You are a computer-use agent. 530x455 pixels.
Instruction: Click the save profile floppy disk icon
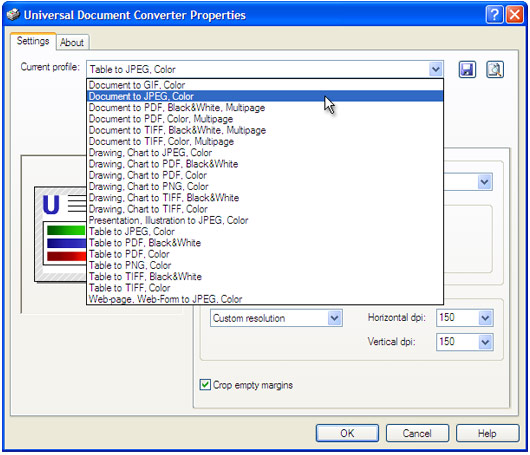[x=467, y=70]
